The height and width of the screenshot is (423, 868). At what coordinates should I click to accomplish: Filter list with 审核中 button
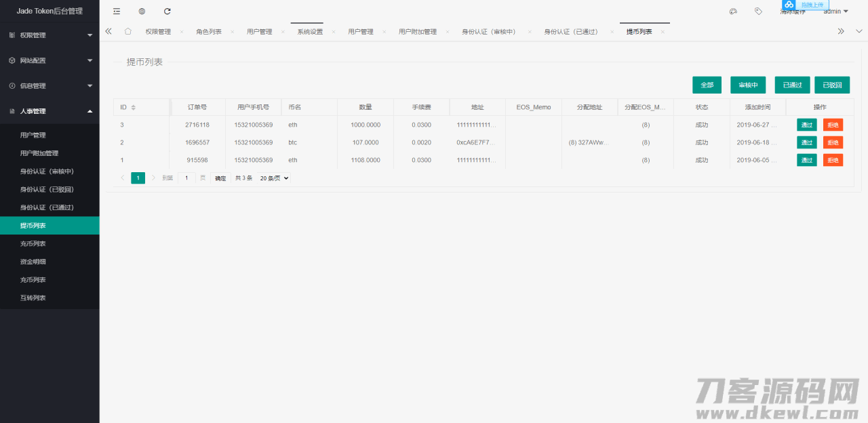click(x=747, y=85)
